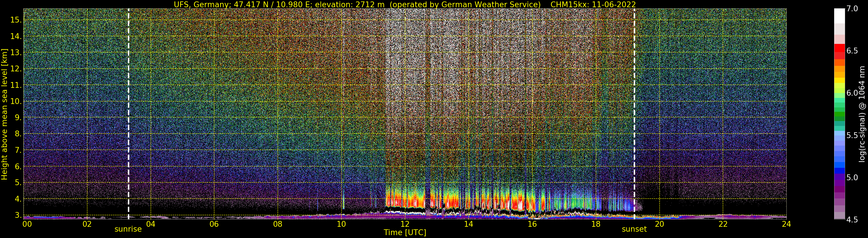Click the '20' time tick label

click(x=659, y=224)
